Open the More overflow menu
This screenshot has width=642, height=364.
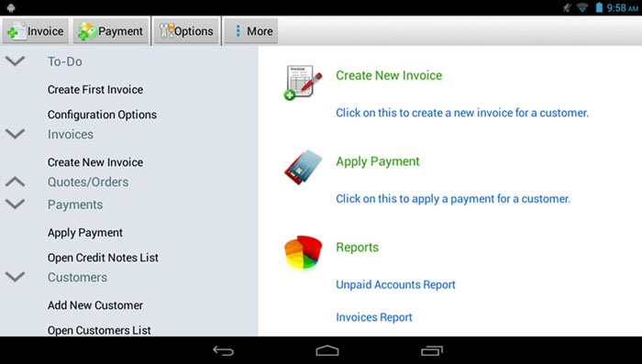point(251,31)
